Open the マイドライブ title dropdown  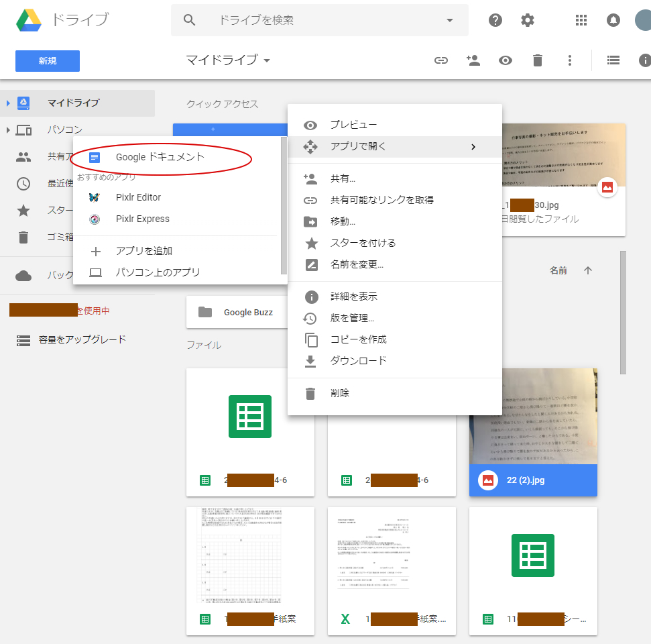point(229,60)
